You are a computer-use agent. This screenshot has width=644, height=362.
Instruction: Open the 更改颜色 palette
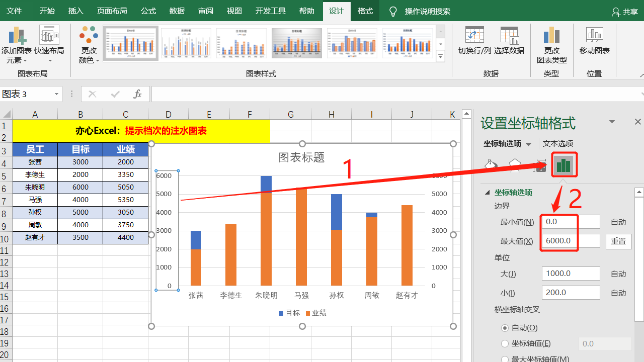click(89, 45)
